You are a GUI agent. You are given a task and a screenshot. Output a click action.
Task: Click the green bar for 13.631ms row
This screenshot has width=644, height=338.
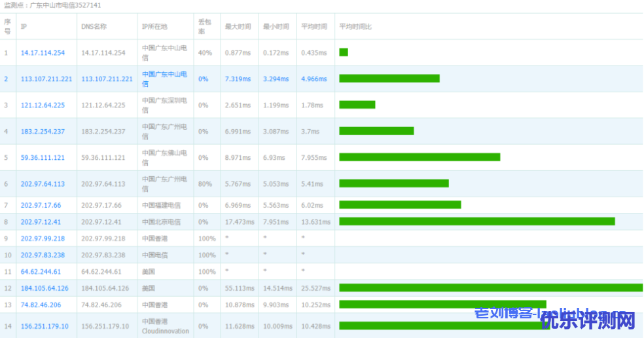[476, 221]
